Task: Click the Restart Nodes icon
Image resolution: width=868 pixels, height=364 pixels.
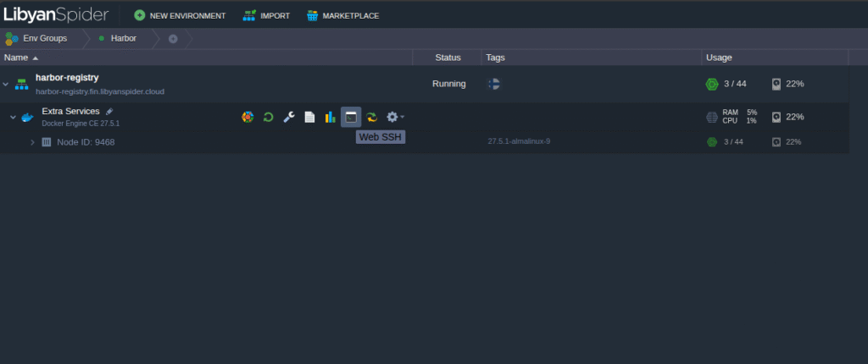Action: point(268,117)
